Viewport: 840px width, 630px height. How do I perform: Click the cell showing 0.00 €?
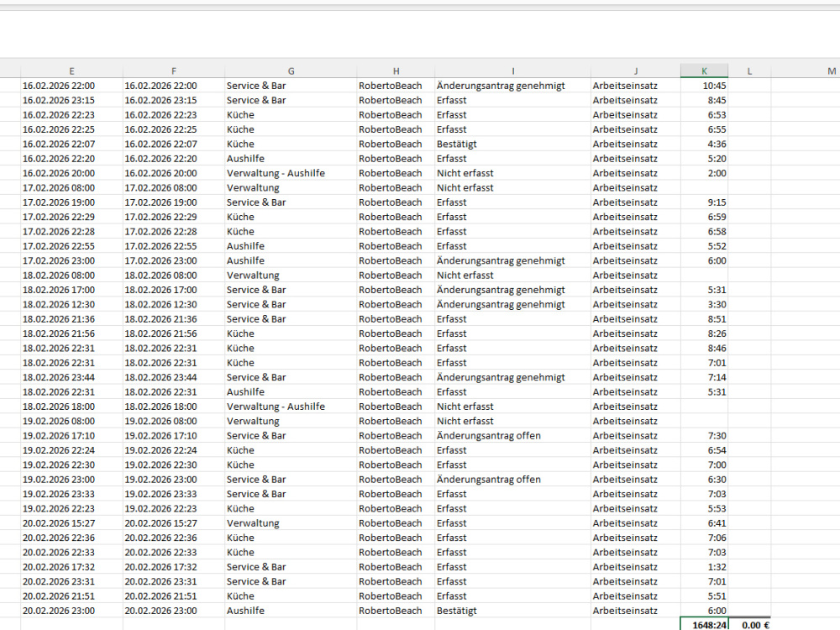pyautogui.click(x=749, y=625)
